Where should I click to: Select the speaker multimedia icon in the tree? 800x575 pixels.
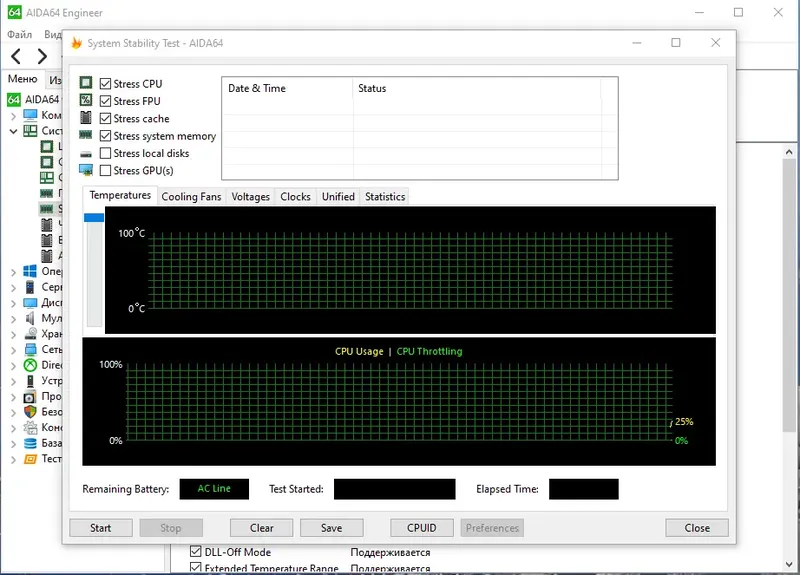30,318
